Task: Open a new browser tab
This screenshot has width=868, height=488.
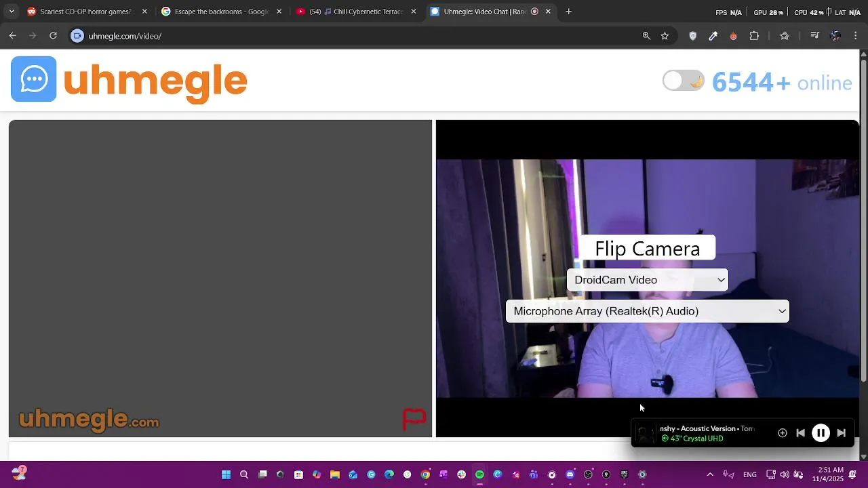Action: [x=569, y=12]
